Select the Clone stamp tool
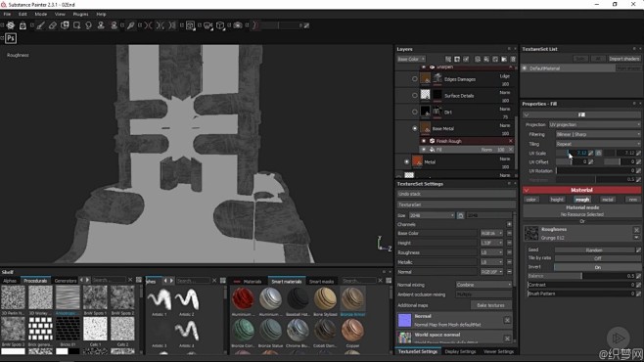Screen dimensions: 644x362 pos(101,25)
